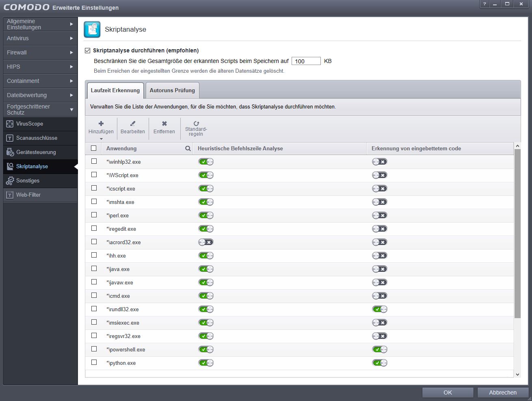Click the Web-Filter sidebar icon
The image size is (532, 401).
(10, 195)
